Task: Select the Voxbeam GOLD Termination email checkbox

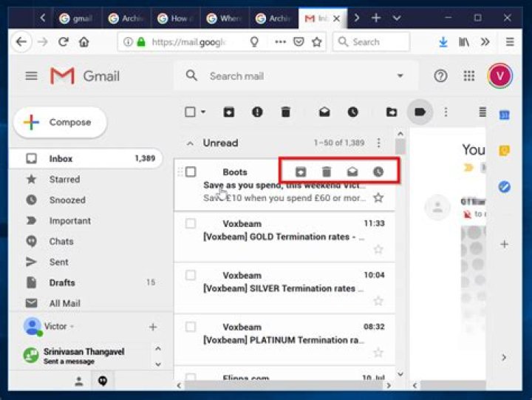Action: (x=191, y=223)
